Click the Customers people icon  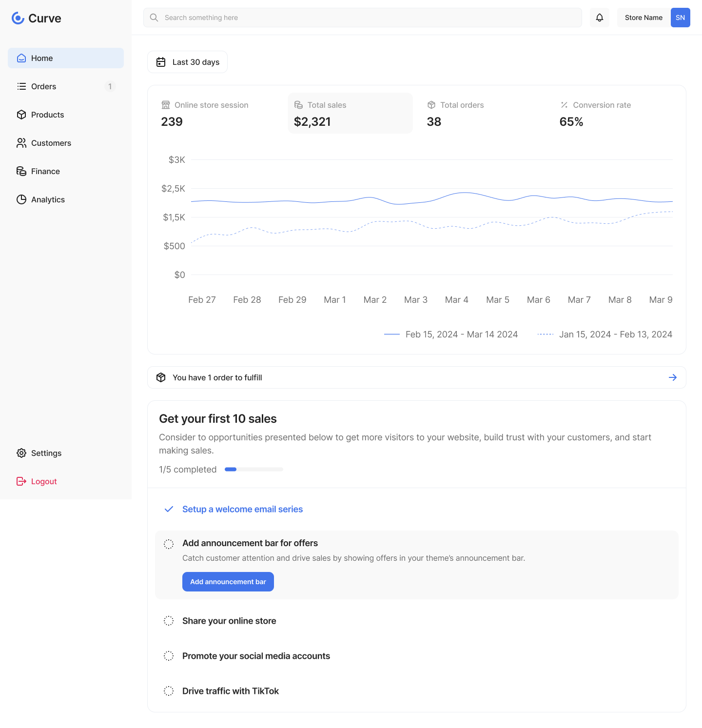tap(21, 143)
